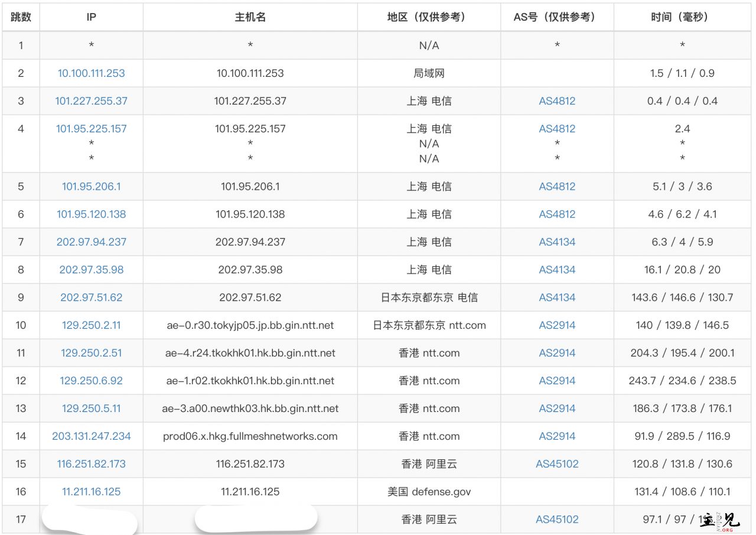Screen dimensions: 756x535
Task: Click AS4134 link in hop 9 row
Action: click(x=557, y=297)
